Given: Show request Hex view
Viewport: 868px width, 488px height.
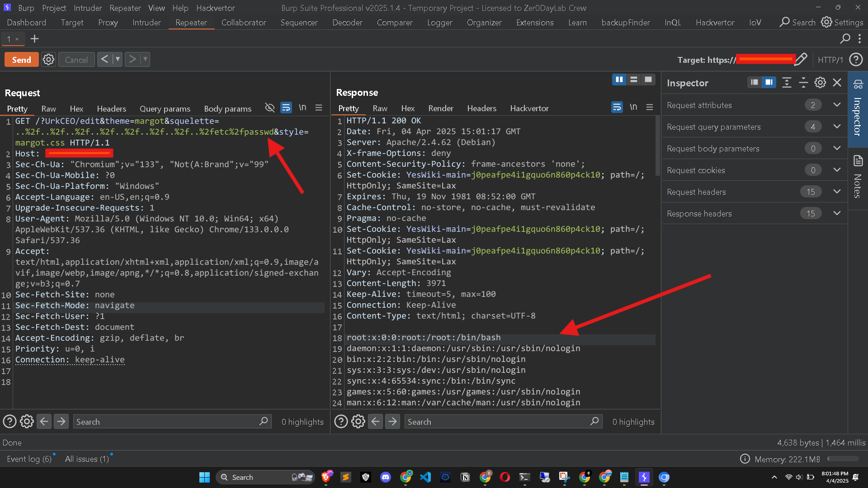Looking at the screenshot, I should [x=76, y=108].
